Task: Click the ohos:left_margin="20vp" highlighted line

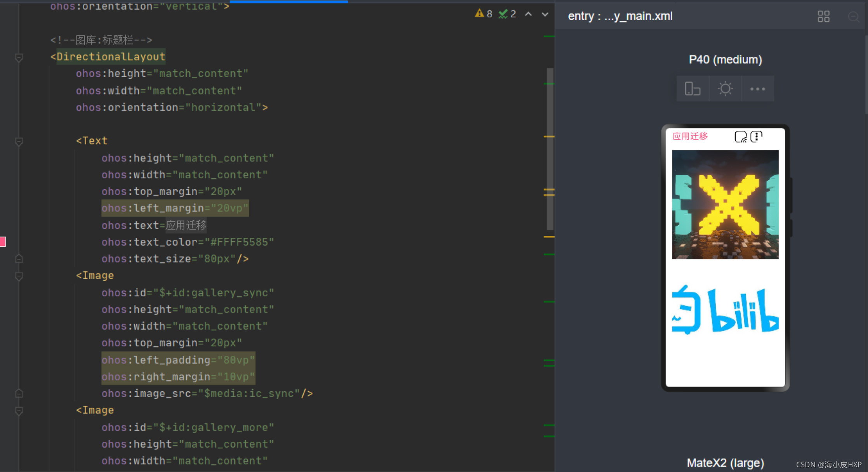Action: pyautogui.click(x=175, y=208)
